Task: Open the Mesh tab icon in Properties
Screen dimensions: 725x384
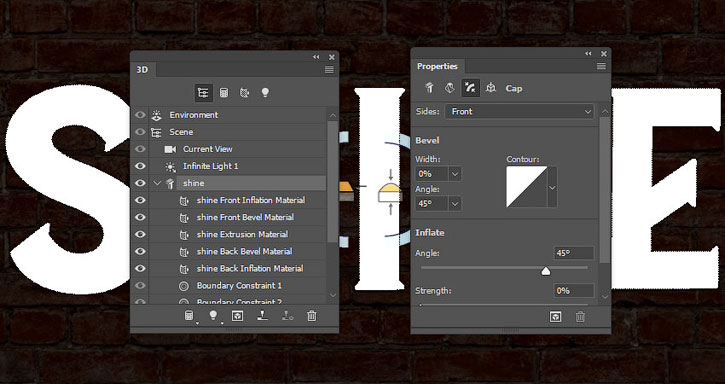Action: [430, 88]
